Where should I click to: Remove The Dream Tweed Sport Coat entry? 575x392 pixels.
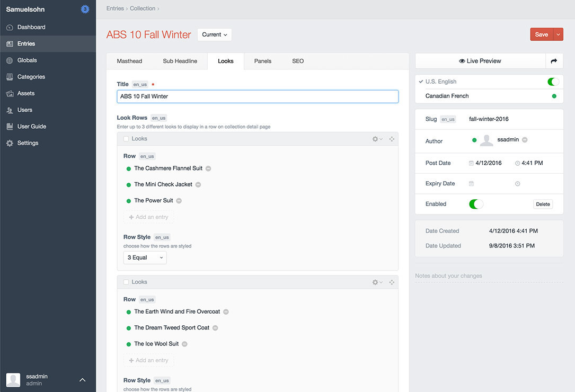[215, 328]
